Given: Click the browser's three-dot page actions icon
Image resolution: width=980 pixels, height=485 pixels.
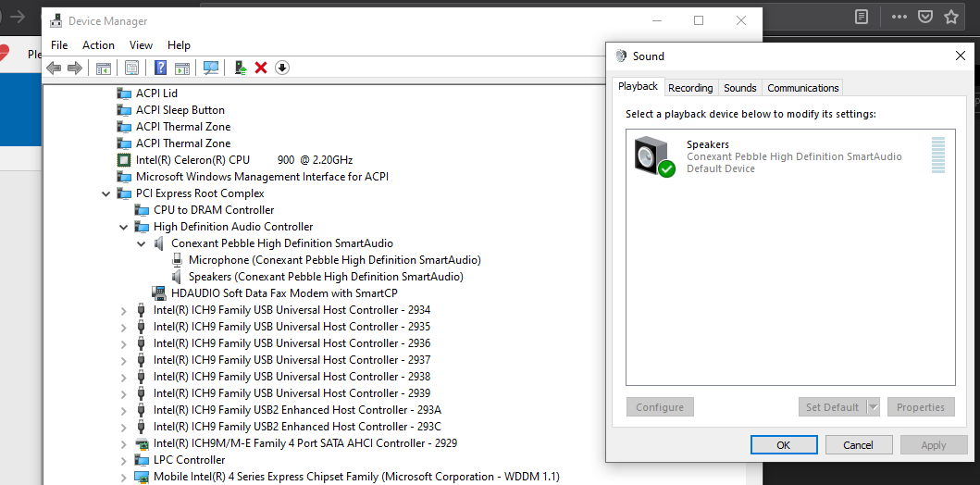Looking at the screenshot, I should 899,17.
